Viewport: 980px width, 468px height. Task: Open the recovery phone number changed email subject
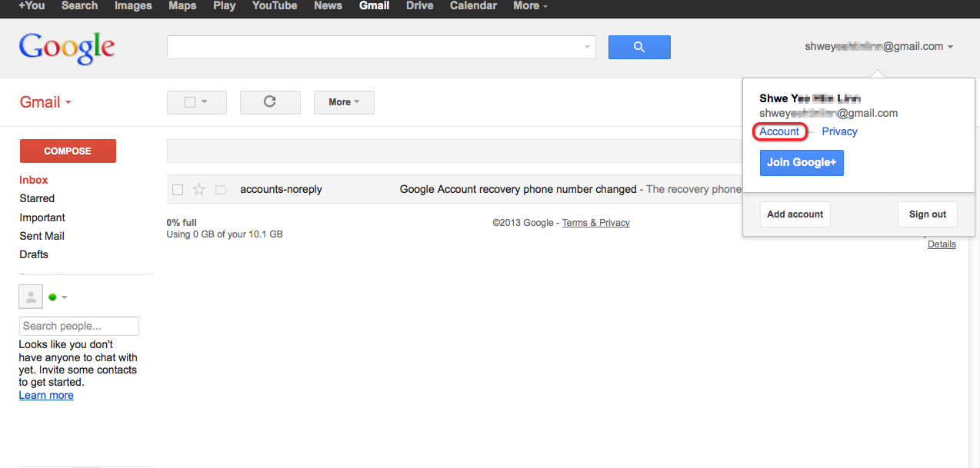[x=518, y=189]
